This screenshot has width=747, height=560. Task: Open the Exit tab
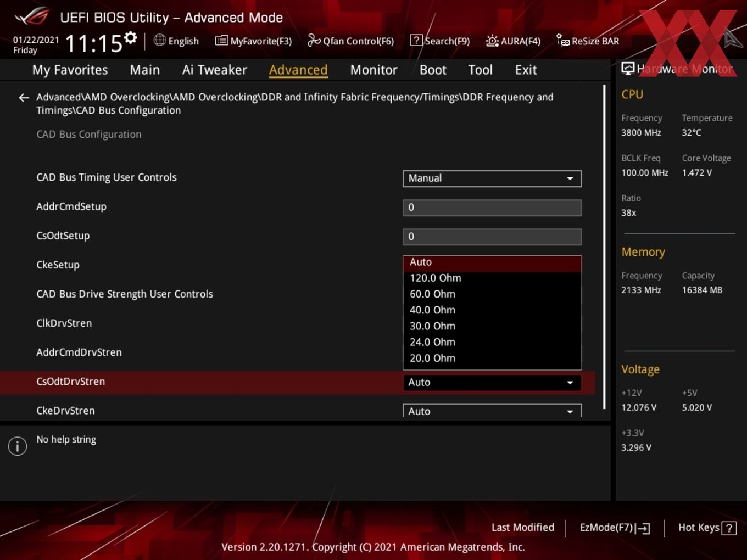tap(526, 70)
